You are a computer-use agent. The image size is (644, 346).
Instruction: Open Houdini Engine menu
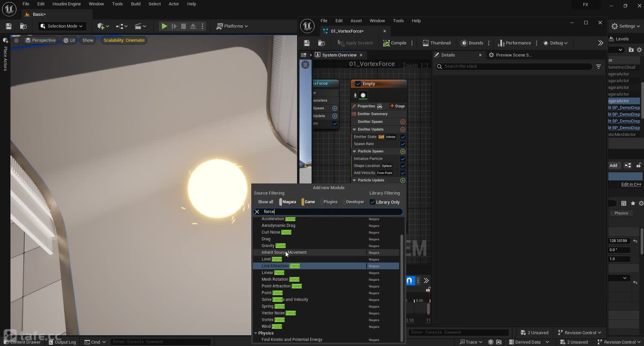(66, 4)
